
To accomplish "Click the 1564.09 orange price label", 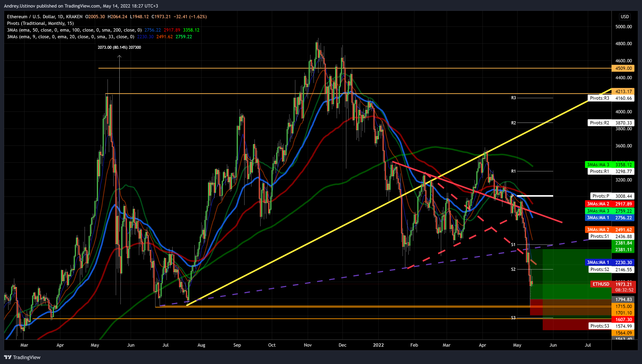I will click(x=623, y=333).
